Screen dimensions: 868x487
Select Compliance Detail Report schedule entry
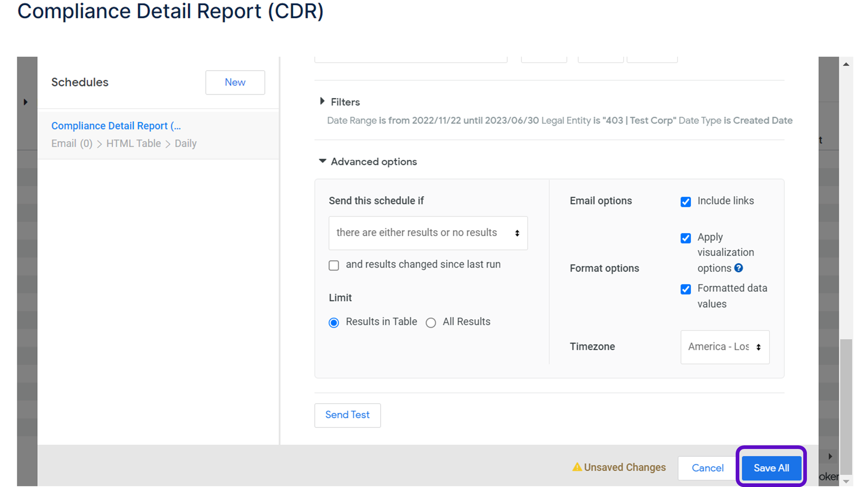tap(116, 126)
